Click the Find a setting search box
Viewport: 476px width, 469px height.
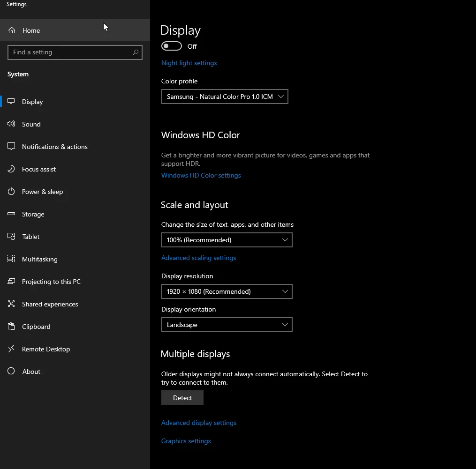[75, 52]
